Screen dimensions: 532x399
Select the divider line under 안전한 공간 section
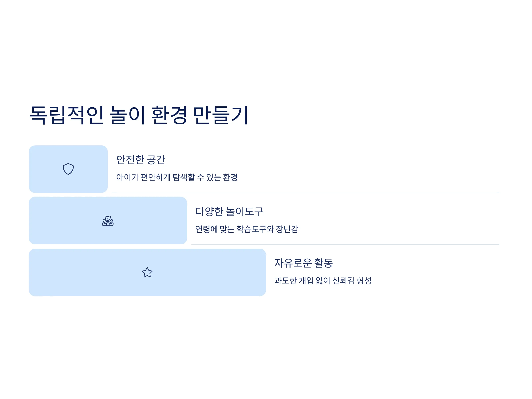tap(305, 193)
